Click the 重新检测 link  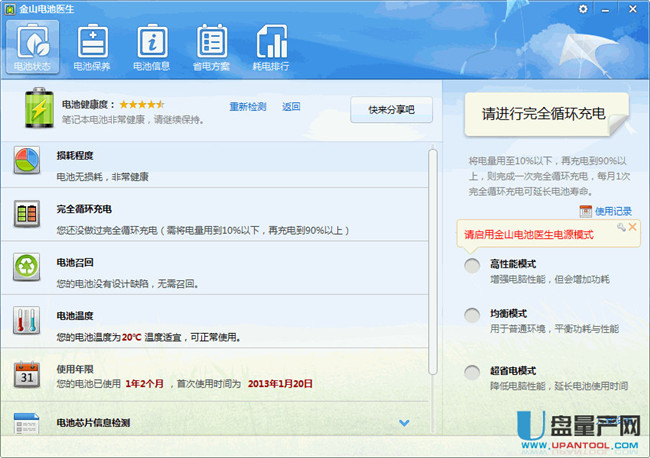click(x=248, y=107)
